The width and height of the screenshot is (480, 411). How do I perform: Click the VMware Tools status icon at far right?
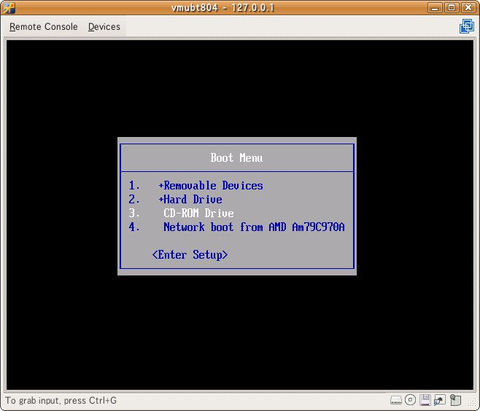click(455, 400)
